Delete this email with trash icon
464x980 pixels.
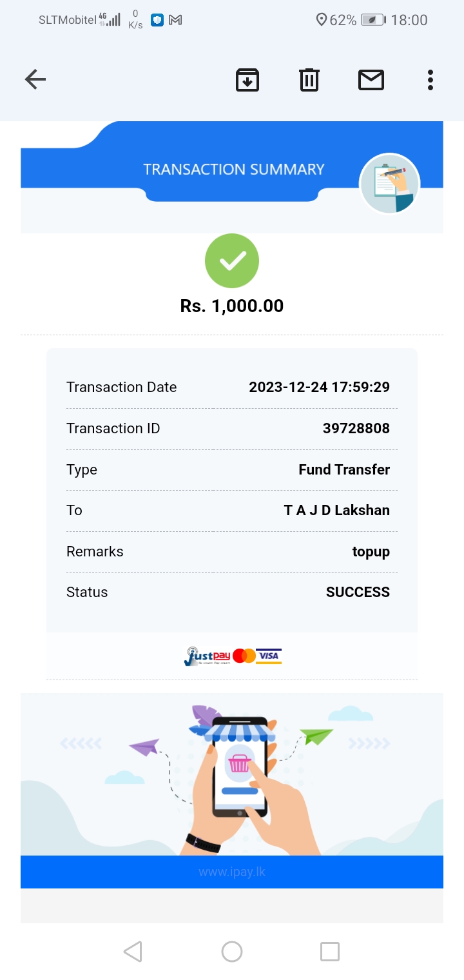point(309,80)
